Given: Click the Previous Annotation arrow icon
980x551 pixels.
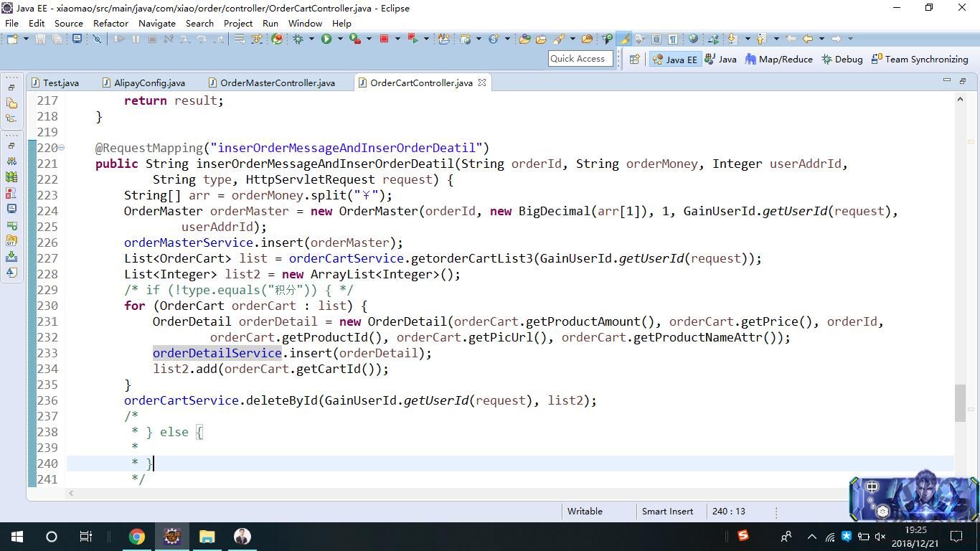Looking at the screenshot, I should (761, 39).
